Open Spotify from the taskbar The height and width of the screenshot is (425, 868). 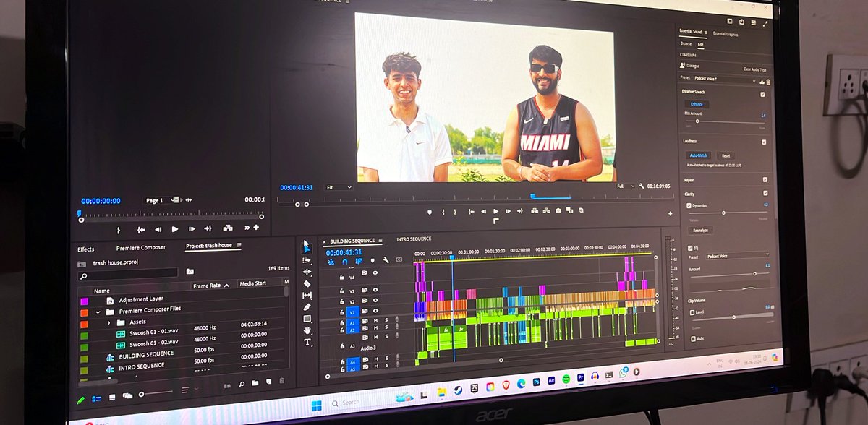point(566,379)
